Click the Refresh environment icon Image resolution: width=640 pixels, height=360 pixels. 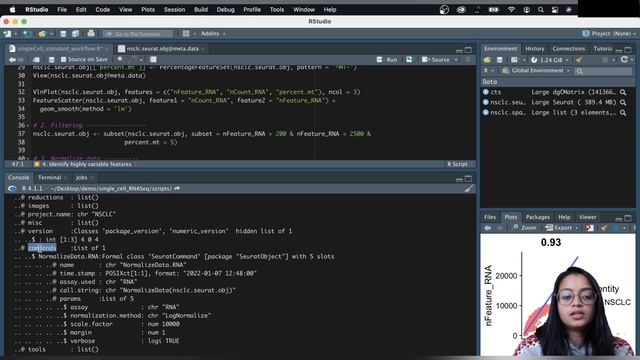coord(624,60)
